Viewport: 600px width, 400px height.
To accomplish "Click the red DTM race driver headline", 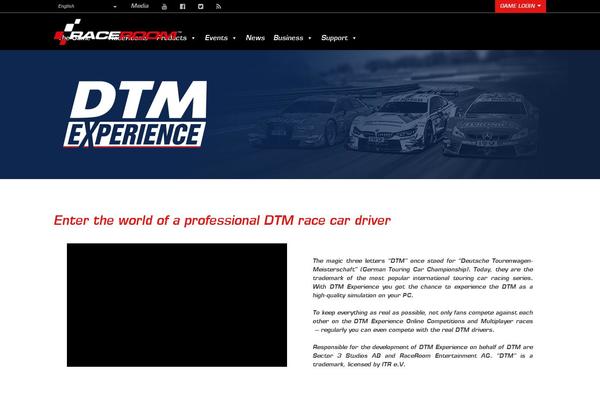I will (222, 220).
